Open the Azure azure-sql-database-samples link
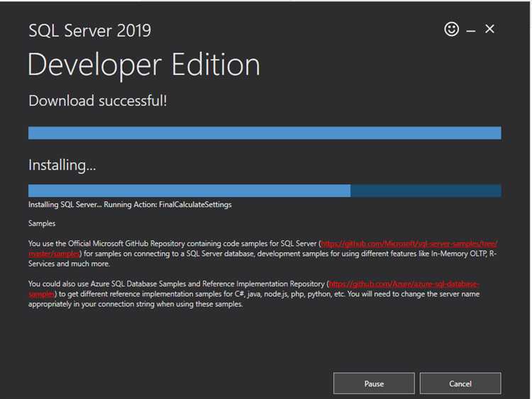This screenshot has width=532, height=399. (x=404, y=284)
